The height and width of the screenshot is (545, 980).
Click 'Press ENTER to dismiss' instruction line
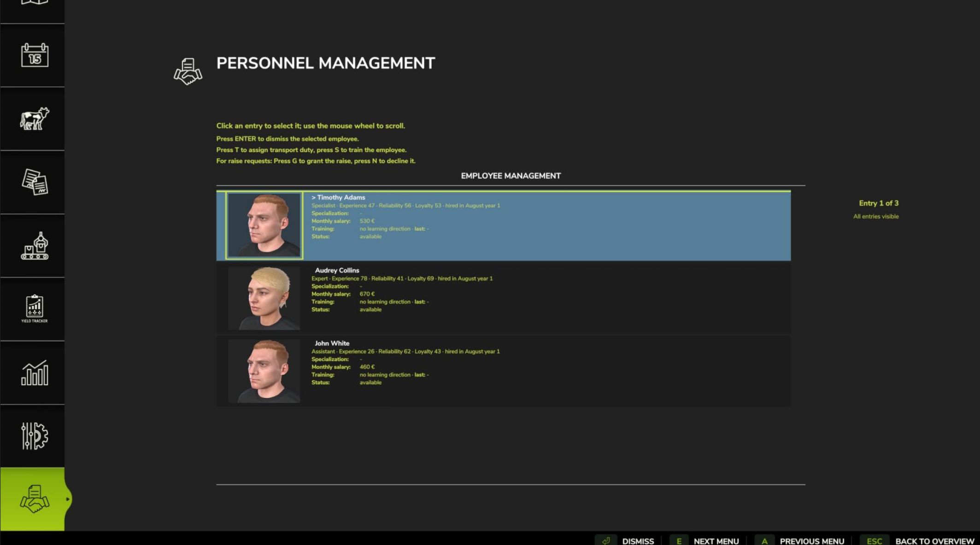[x=288, y=139]
